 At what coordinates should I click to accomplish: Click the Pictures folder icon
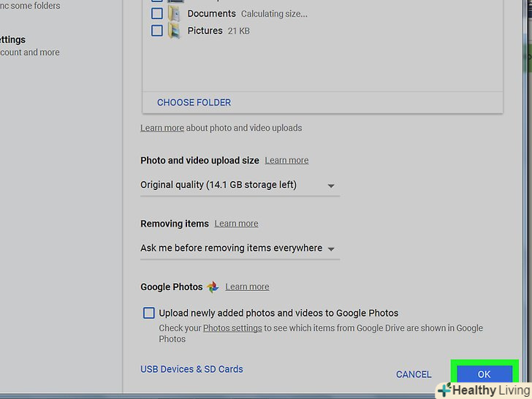[x=175, y=31]
